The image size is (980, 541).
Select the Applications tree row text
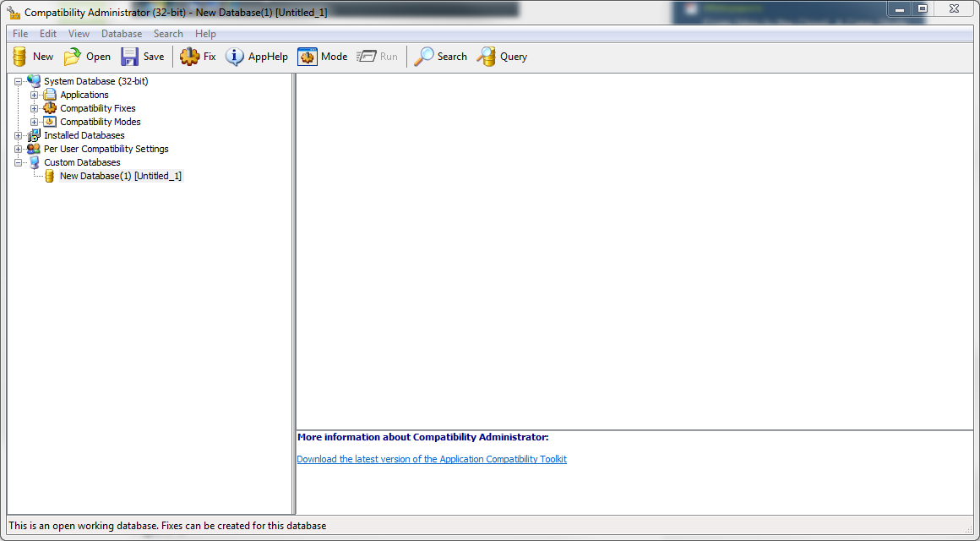tap(84, 95)
